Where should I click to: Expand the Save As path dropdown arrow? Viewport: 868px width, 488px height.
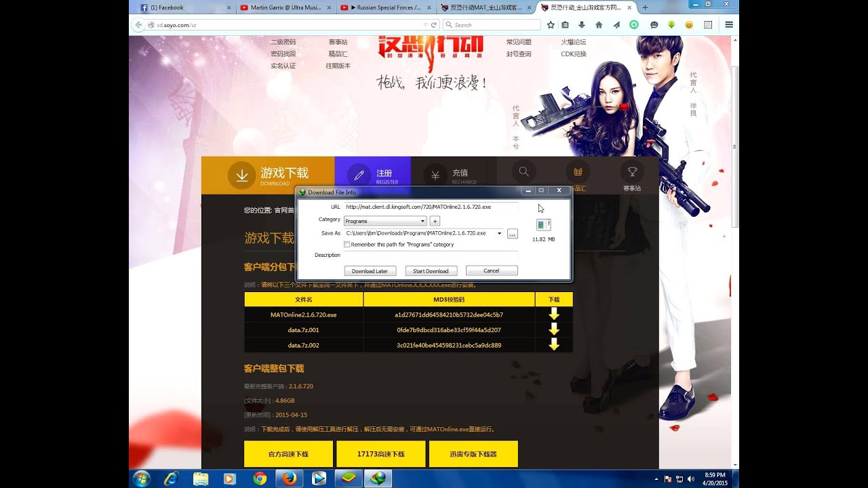coord(500,233)
